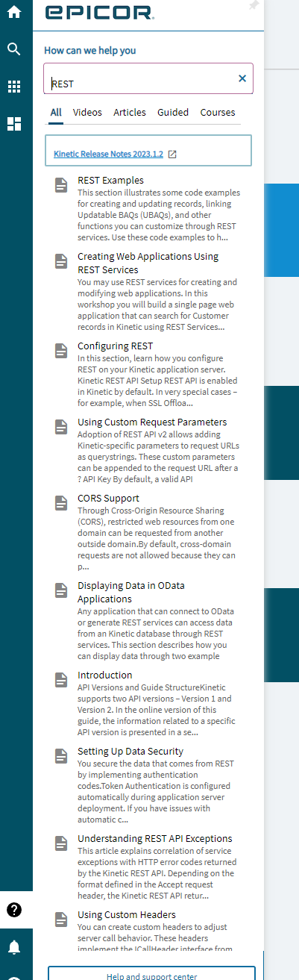Open the notifications bell icon
The width and height of the screenshot is (299, 980).
point(14,947)
